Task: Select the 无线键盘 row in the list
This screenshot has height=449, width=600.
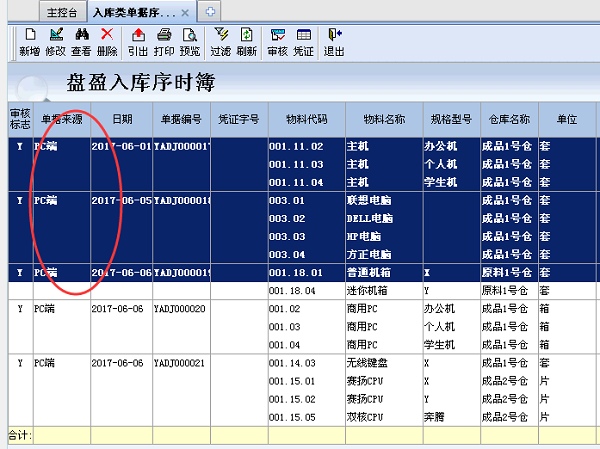Action: 367,363
